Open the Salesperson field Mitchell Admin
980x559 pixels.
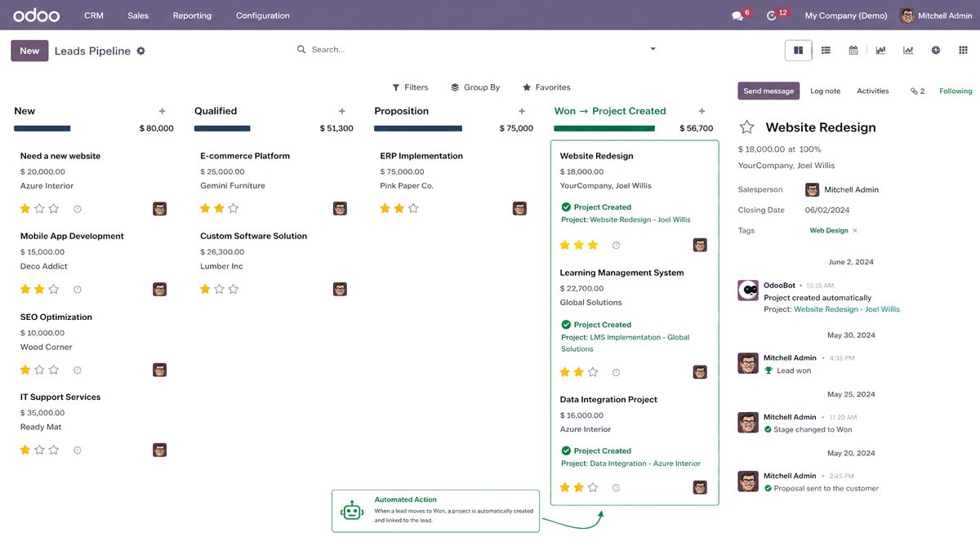(842, 190)
